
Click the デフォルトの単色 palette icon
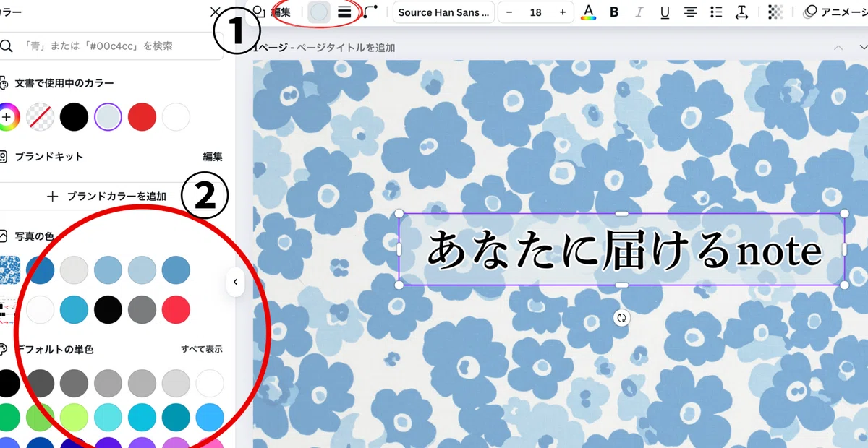pyautogui.click(x=4, y=350)
